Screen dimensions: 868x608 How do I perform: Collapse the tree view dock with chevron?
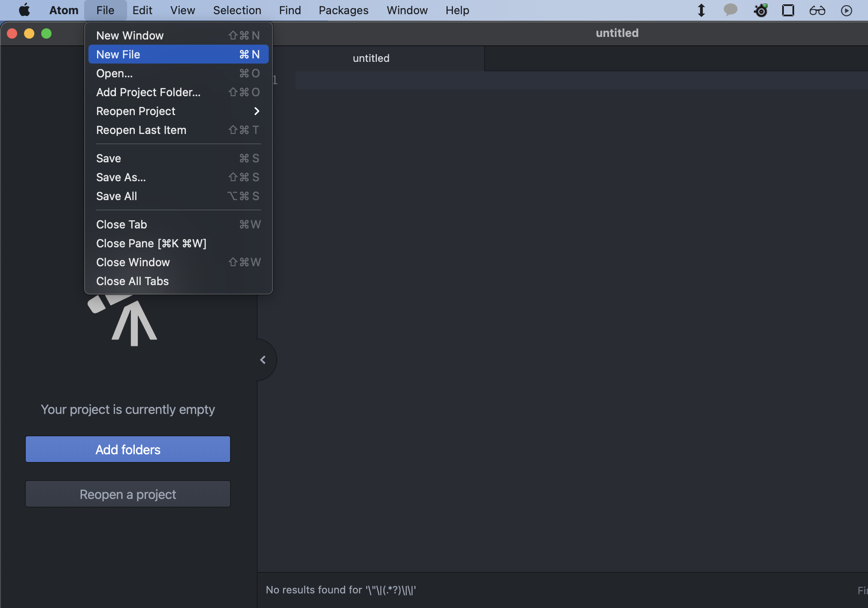click(263, 360)
